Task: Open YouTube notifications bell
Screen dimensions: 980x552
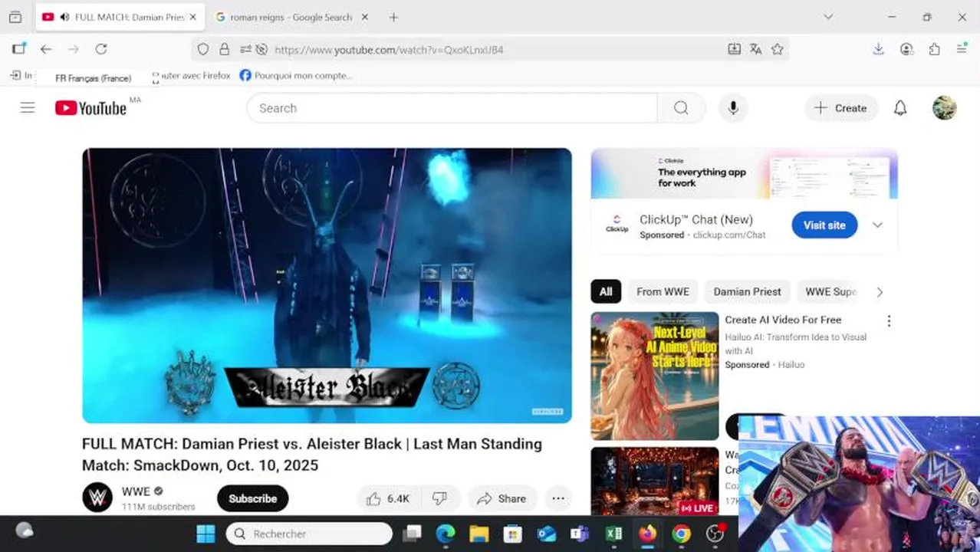Action: (900, 108)
